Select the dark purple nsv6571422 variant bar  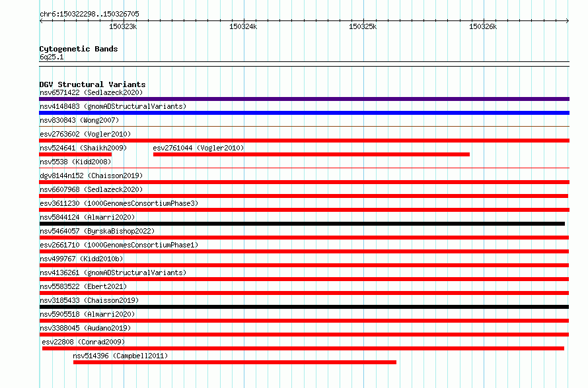tap(304, 99)
